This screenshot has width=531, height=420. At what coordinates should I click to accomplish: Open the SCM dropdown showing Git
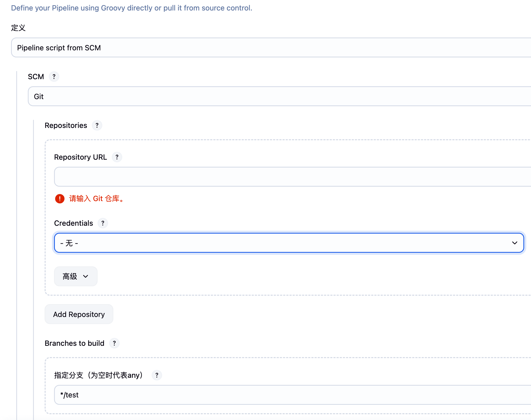tap(278, 96)
